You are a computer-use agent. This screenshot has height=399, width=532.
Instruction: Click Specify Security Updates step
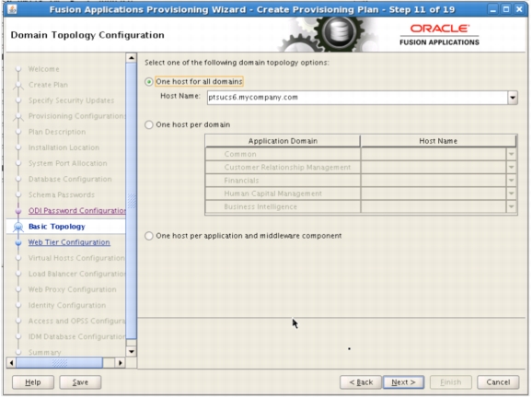[x=71, y=100]
